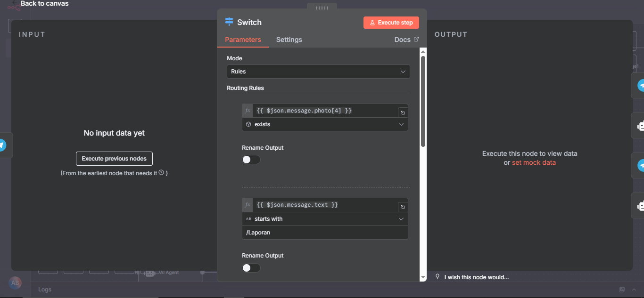Click the 'set mock data' link
The width and height of the screenshot is (644, 298).
pos(534,162)
